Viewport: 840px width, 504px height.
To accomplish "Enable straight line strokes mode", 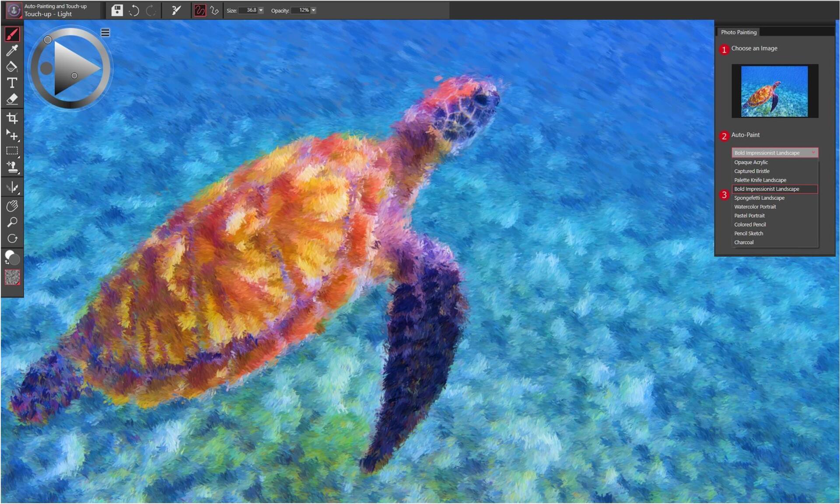I will click(214, 10).
